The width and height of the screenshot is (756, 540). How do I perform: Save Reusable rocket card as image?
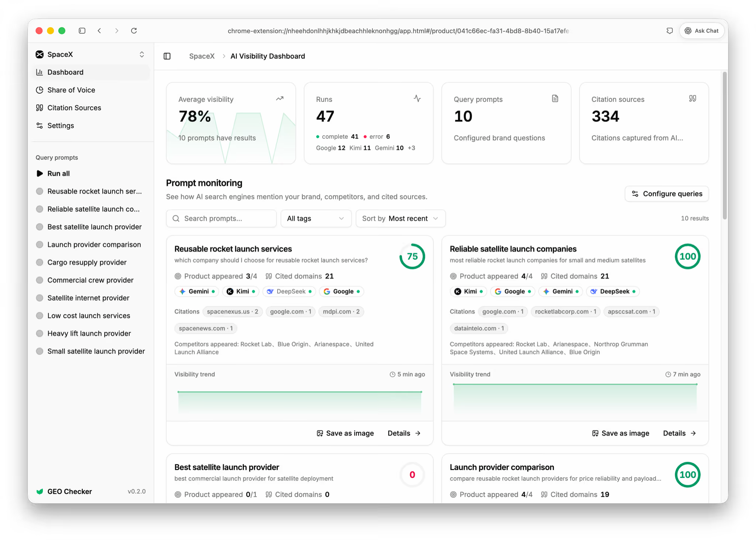[345, 433]
